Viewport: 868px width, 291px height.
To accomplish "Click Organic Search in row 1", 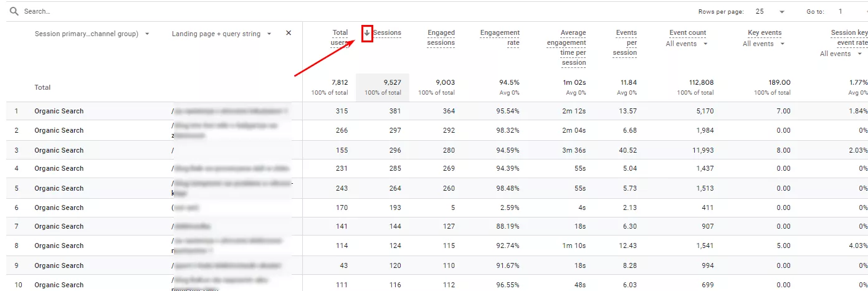I will pyautogui.click(x=59, y=111).
